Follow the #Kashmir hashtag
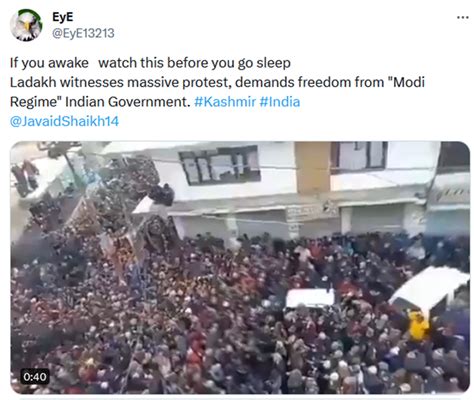This screenshot has height=400, width=474. tap(225, 102)
